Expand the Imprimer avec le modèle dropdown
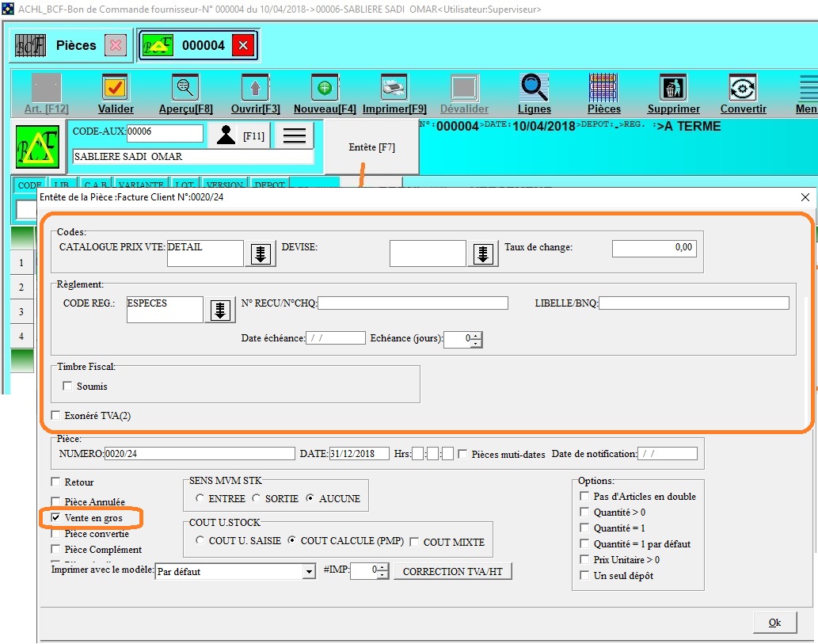The height and width of the screenshot is (644, 818). [309, 571]
